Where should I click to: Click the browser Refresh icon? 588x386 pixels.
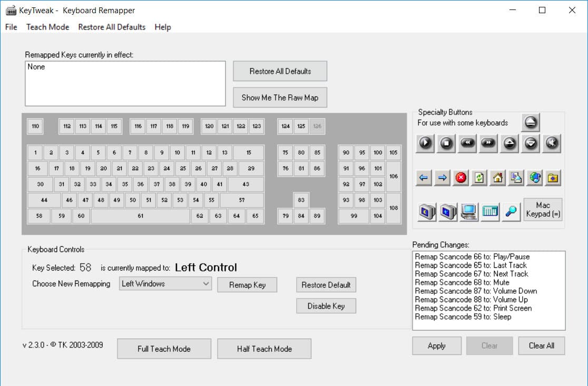point(479,178)
